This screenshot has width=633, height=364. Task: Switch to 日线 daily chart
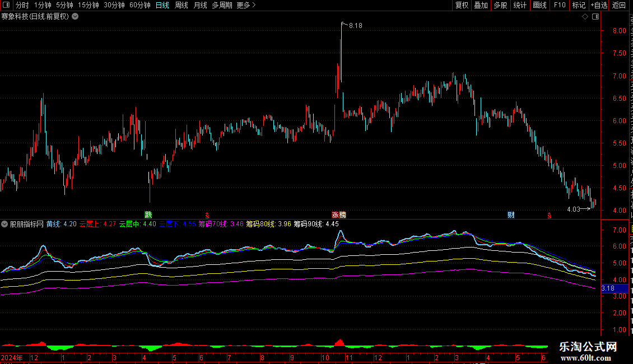tap(162, 5)
